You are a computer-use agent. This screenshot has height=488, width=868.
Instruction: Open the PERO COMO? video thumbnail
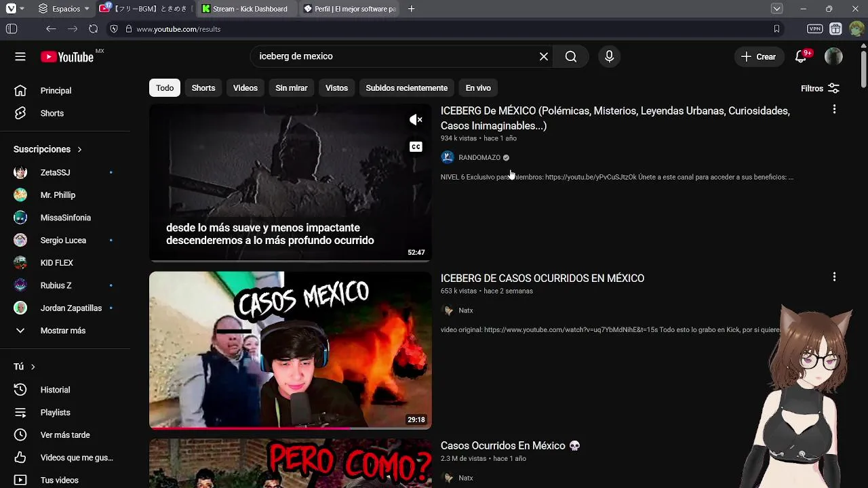[290, 464]
